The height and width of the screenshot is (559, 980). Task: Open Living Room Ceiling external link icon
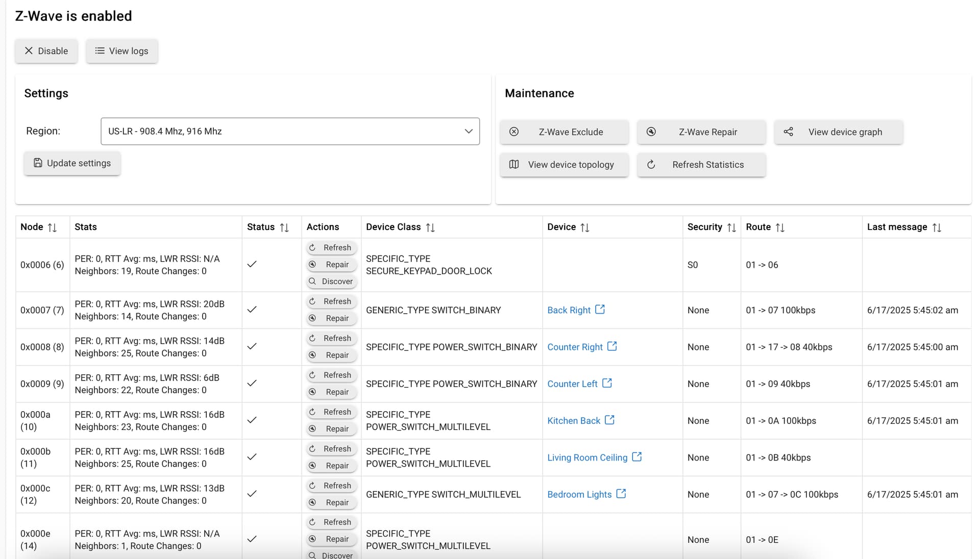(637, 457)
